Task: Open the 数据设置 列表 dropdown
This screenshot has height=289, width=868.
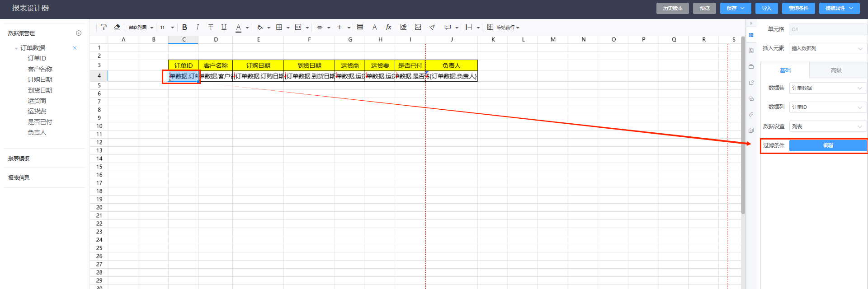Action: [x=827, y=126]
